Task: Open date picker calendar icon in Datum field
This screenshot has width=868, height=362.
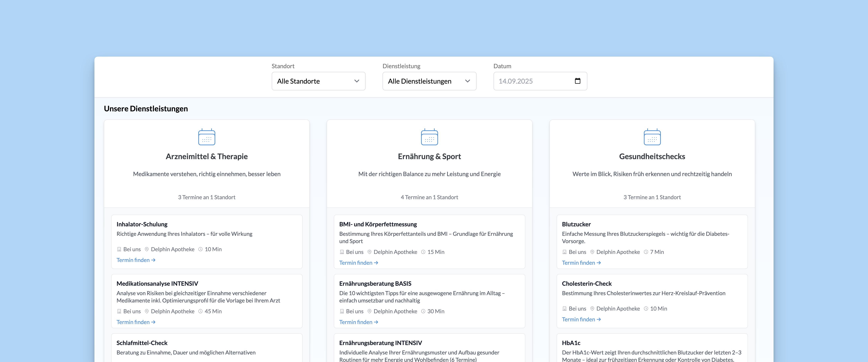Action: [577, 81]
